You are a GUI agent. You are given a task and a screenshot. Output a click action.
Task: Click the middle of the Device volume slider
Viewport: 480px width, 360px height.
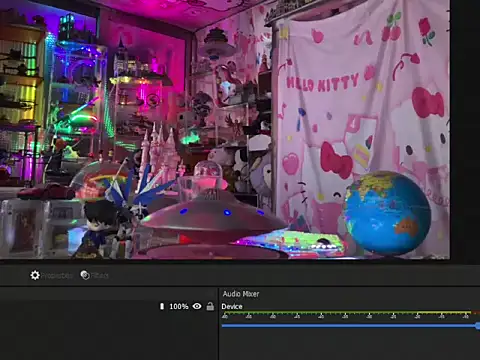(x=350, y=326)
